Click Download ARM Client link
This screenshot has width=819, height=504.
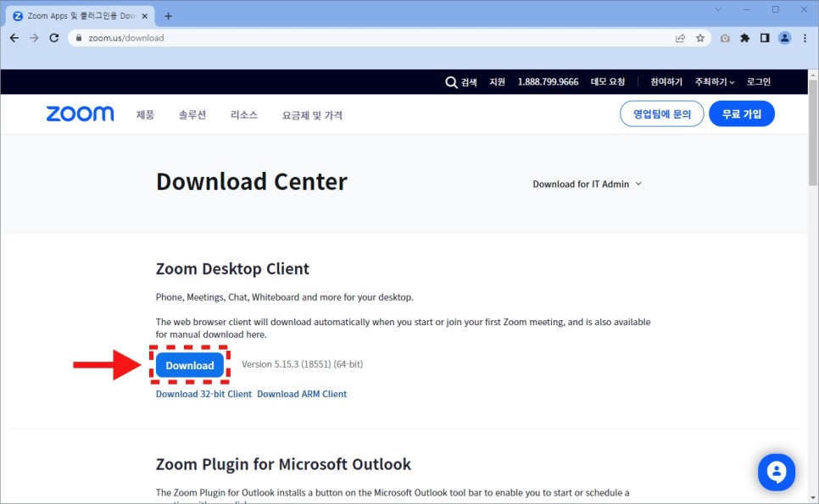pyautogui.click(x=302, y=394)
